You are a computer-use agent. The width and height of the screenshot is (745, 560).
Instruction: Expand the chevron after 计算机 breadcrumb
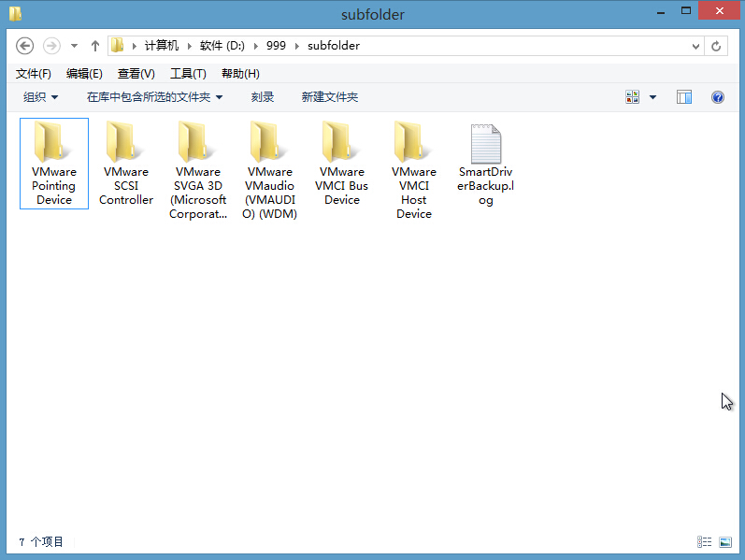(x=189, y=46)
